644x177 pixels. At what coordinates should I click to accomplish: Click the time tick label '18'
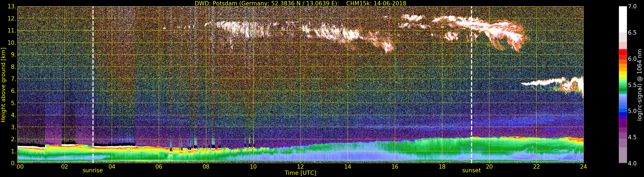pyautogui.click(x=442, y=167)
